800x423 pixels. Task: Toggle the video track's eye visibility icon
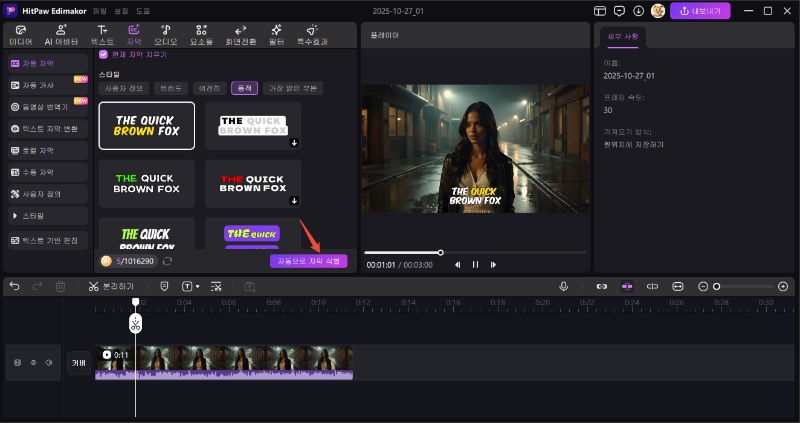click(32, 362)
